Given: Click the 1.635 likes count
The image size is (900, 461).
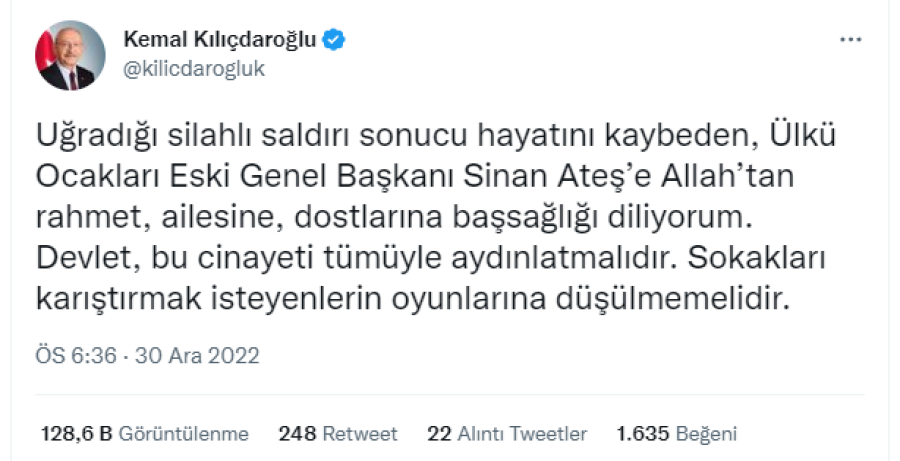Looking at the screenshot, I should pos(643,434).
